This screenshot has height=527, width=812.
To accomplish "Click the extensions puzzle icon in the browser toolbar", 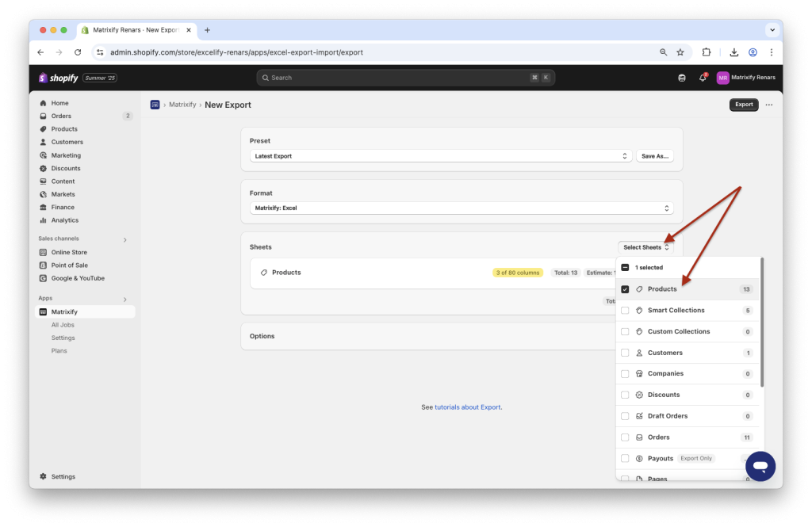I will (706, 52).
